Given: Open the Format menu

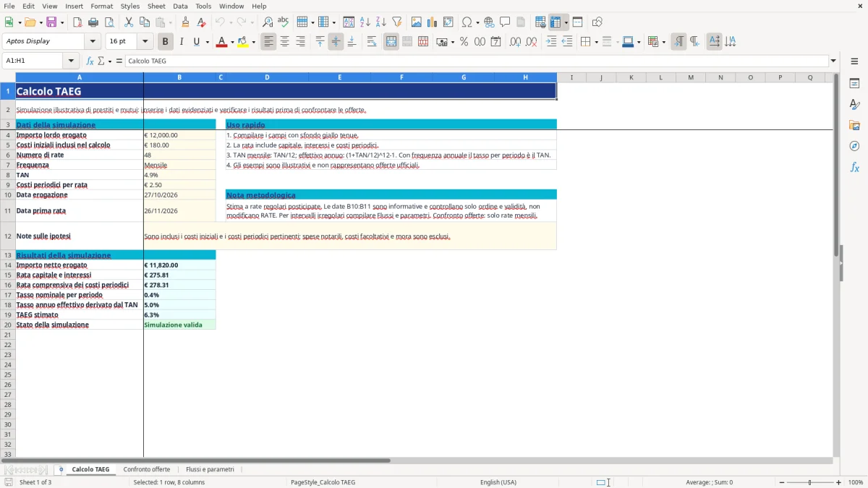Looking at the screenshot, I should tap(101, 6).
